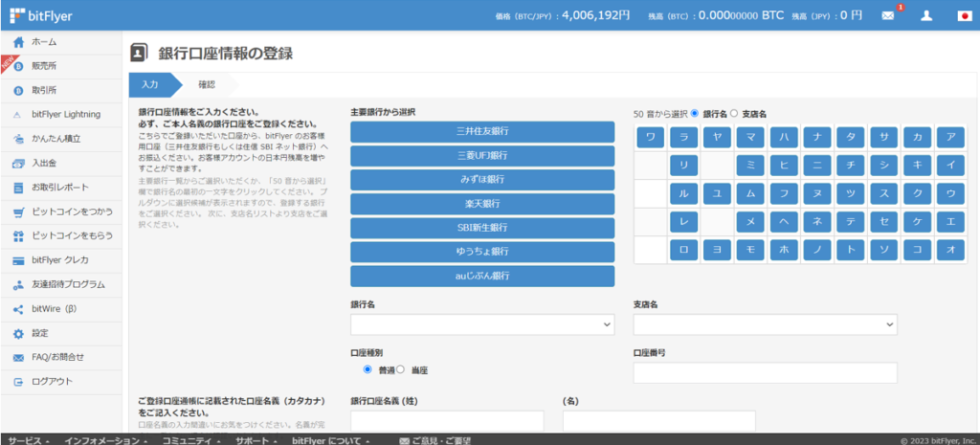
Task: Click the gear icon beside 設定
Action: point(19,333)
